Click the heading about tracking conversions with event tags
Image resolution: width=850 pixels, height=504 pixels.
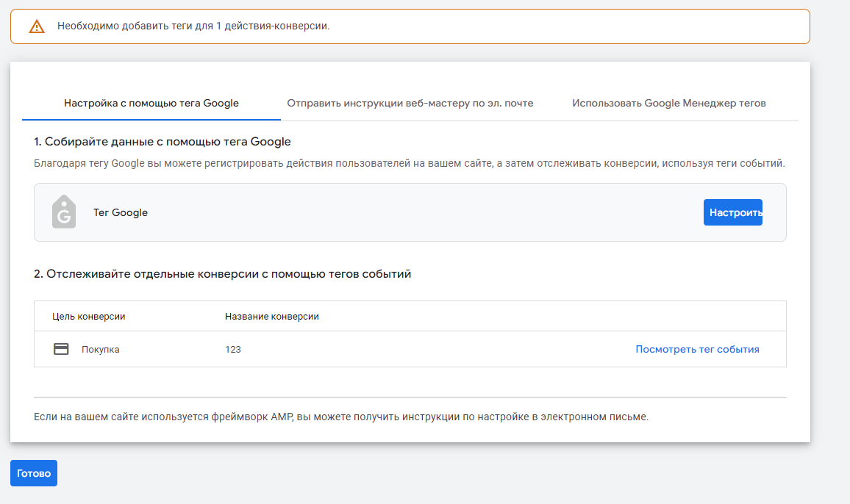[223, 274]
